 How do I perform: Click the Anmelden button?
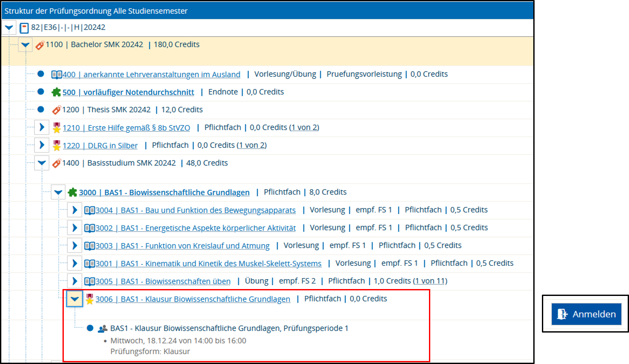pos(586,314)
